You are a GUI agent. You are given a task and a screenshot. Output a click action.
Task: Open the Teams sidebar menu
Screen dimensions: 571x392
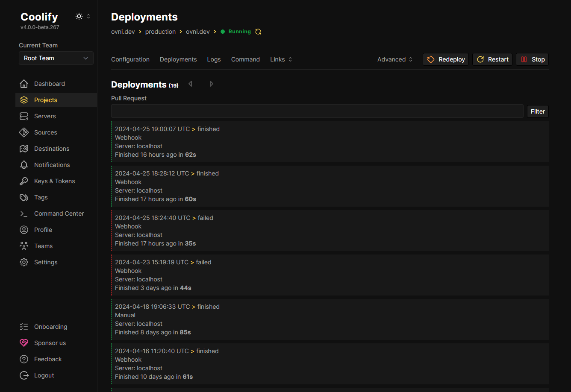tap(56, 246)
